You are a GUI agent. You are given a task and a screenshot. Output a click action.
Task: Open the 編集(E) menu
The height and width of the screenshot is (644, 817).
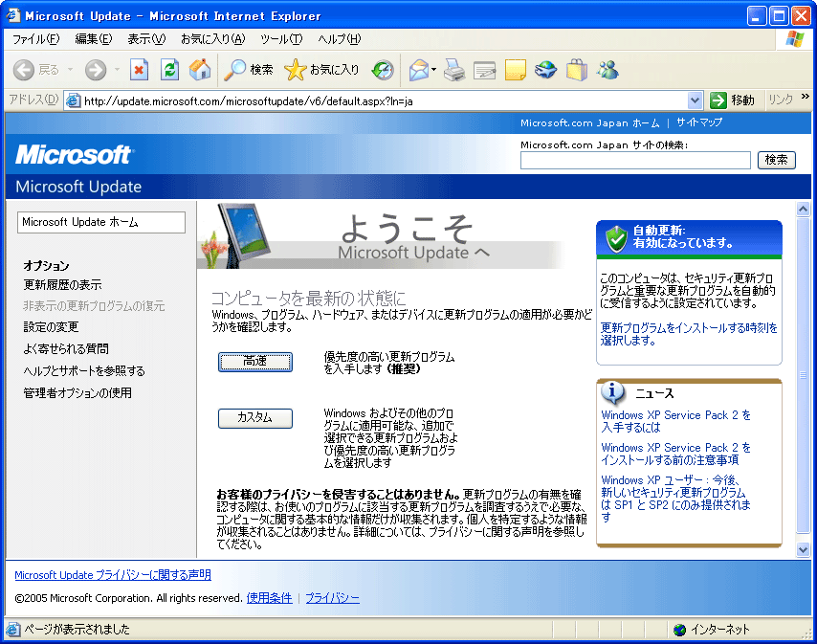click(93, 39)
